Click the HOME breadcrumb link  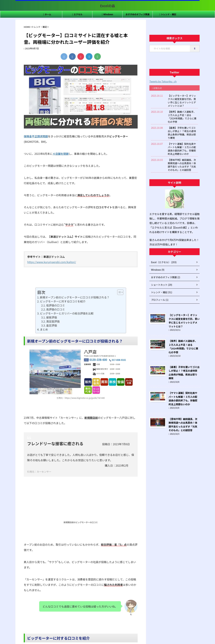click(x=27, y=27)
